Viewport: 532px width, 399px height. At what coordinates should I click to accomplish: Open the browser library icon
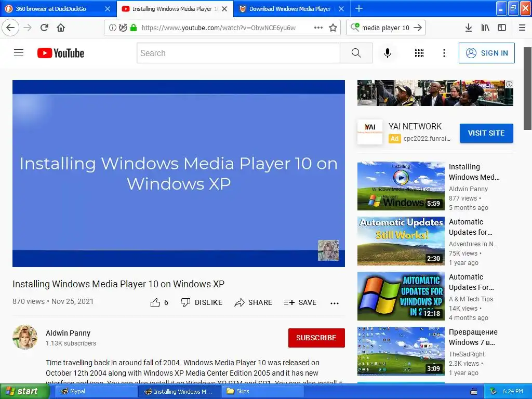(485, 28)
